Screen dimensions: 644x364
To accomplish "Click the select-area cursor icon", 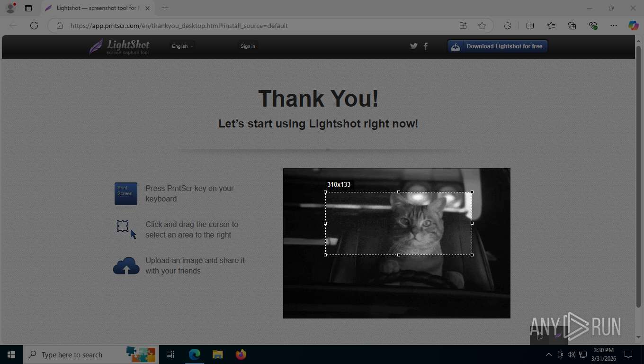I will (126, 229).
